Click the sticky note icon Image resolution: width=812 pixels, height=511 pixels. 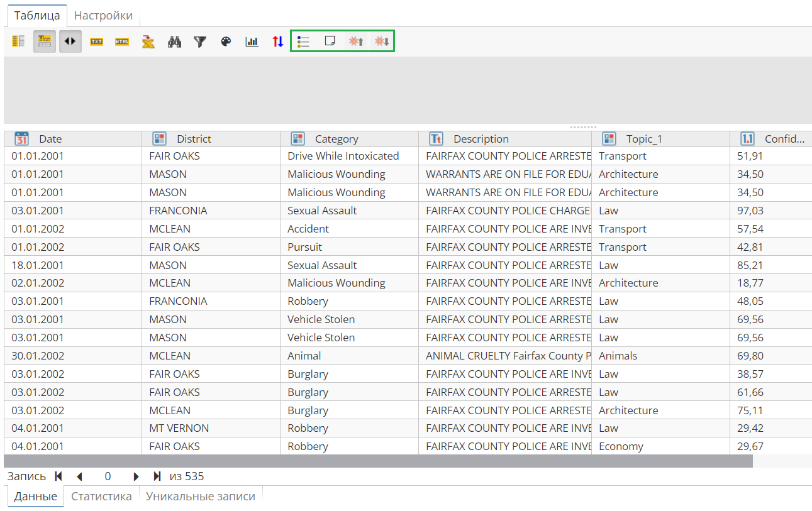[x=330, y=41]
